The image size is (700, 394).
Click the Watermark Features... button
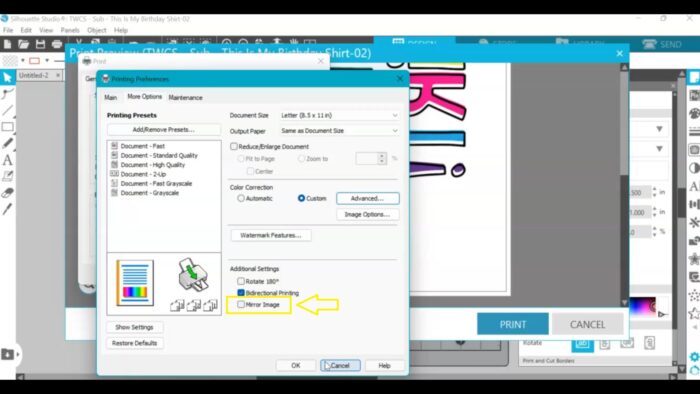(271, 235)
